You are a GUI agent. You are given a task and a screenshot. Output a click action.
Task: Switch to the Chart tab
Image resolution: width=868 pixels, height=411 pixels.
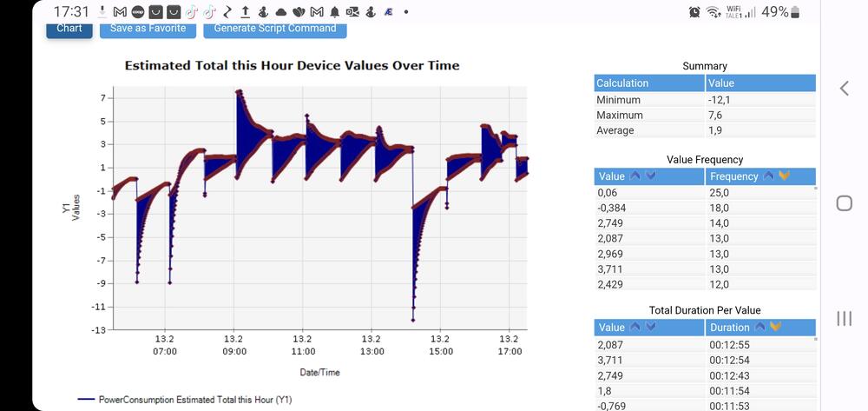[69, 29]
